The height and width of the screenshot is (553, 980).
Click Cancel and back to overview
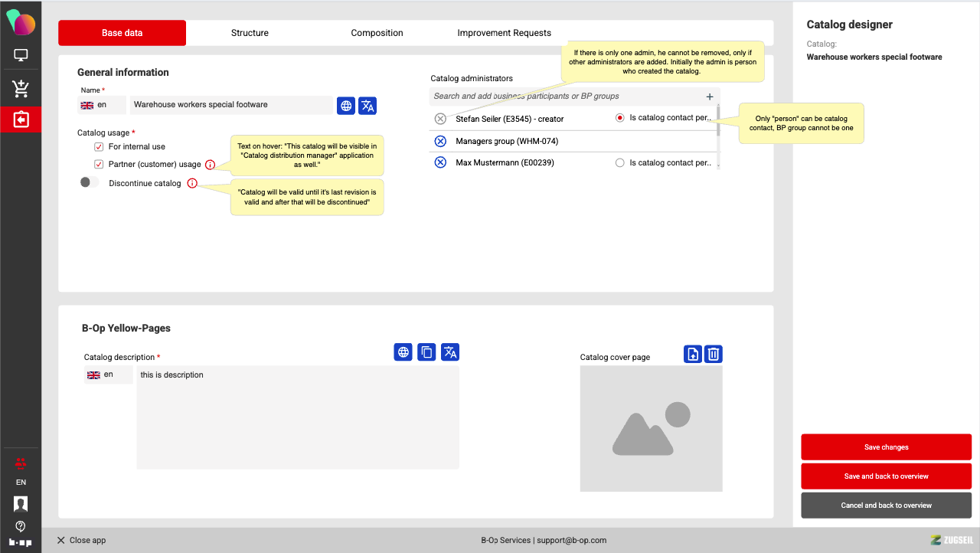pos(886,506)
